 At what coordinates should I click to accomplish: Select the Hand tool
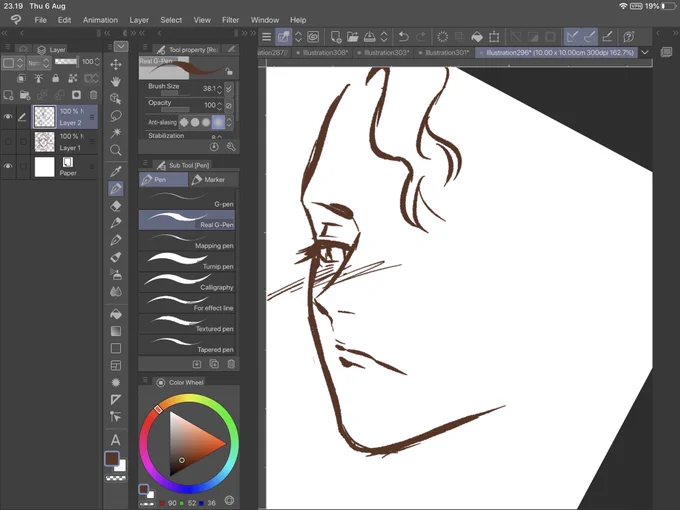pyautogui.click(x=116, y=82)
